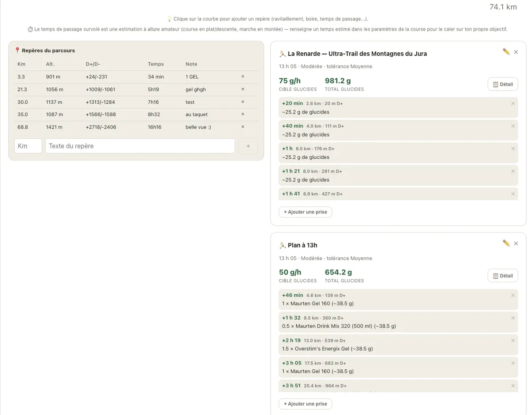Remove the 'au taquet' waypoint row
Screen dimensions: 532x415
pyautogui.click(x=243, y=114)
